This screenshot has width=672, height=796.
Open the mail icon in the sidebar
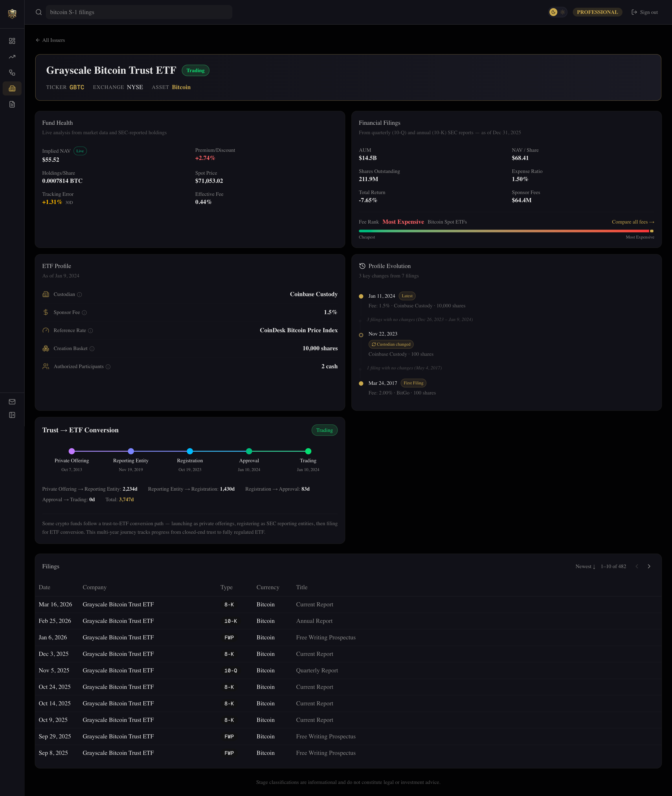(12, 402)
